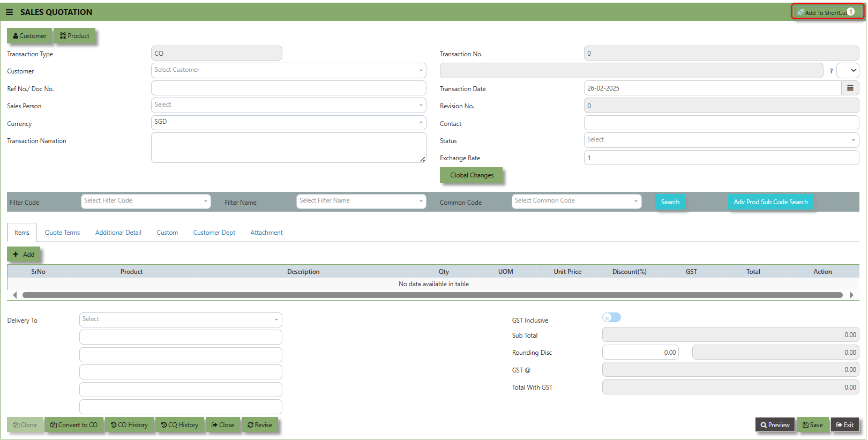Click the Save button with disk icon
868x440 pixels.
coord(812,425)
